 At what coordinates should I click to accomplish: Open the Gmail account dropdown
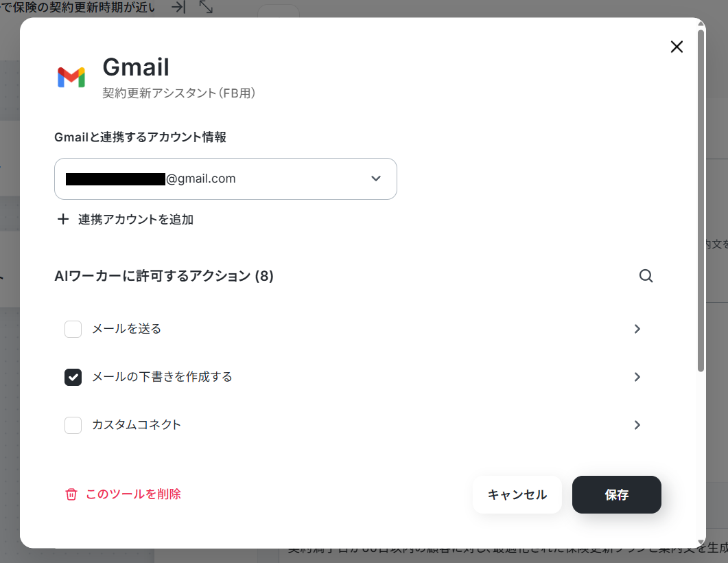(226, 179)
